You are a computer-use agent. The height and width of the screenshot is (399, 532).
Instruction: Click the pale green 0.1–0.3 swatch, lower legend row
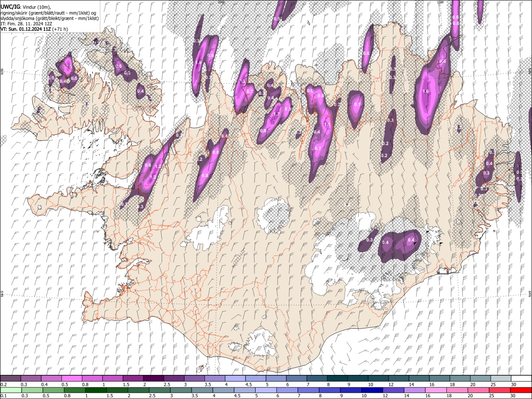pos(11,390)
